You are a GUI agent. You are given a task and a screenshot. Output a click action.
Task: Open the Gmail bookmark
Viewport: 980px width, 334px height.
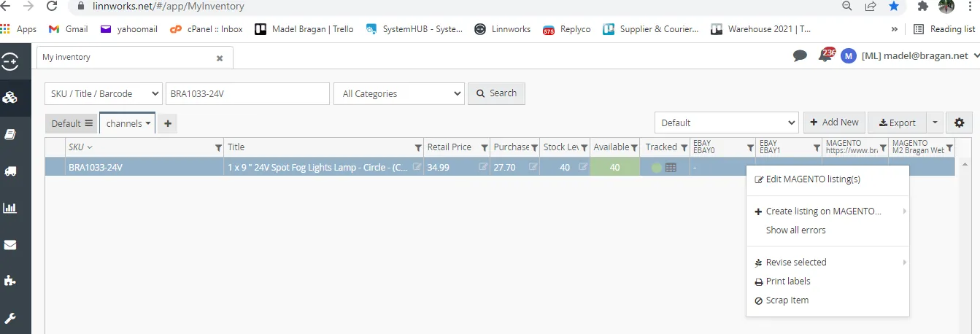[68, 29]
